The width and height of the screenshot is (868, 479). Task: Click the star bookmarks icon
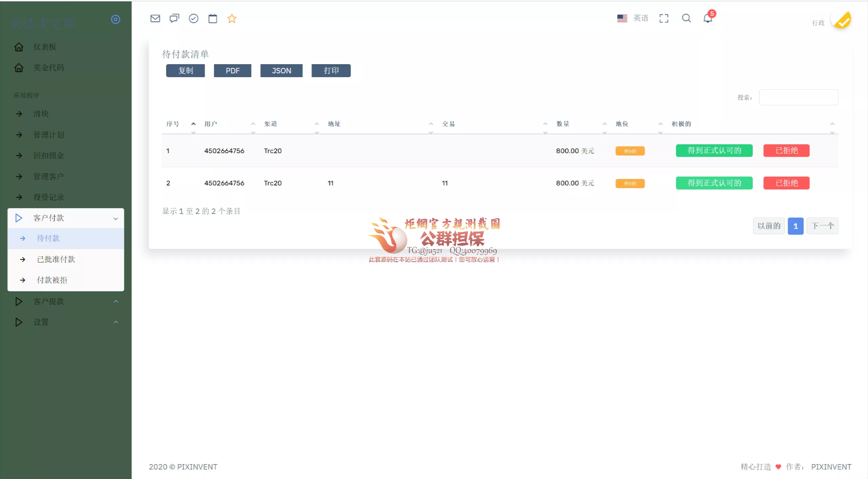point(232,18)
